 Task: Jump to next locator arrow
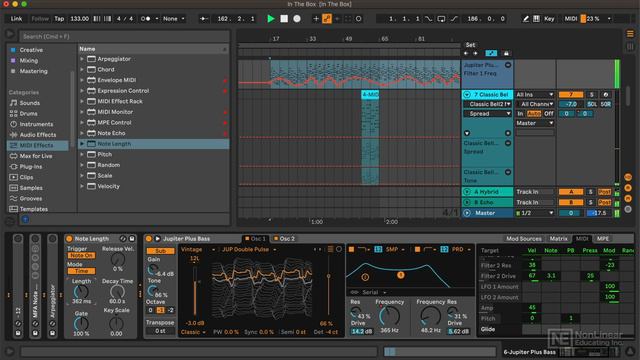point(475,53)
